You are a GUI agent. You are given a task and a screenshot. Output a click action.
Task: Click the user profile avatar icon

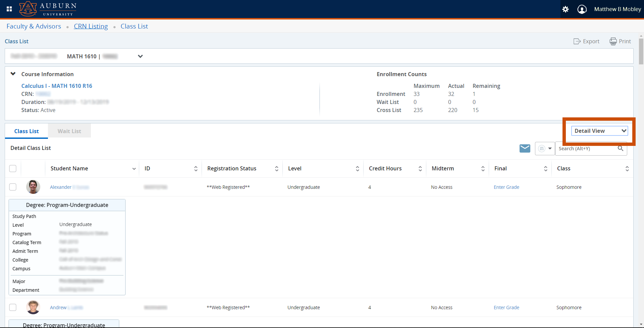[582, 9]
